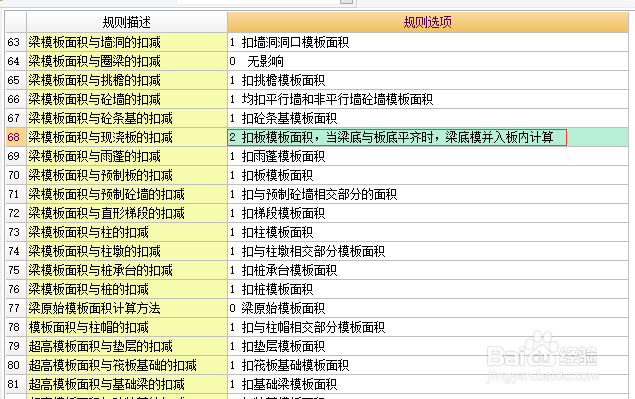Click option 扣与柱墩相交部分模板面积
The image size is (635, 399).
[x=428, y=252]
